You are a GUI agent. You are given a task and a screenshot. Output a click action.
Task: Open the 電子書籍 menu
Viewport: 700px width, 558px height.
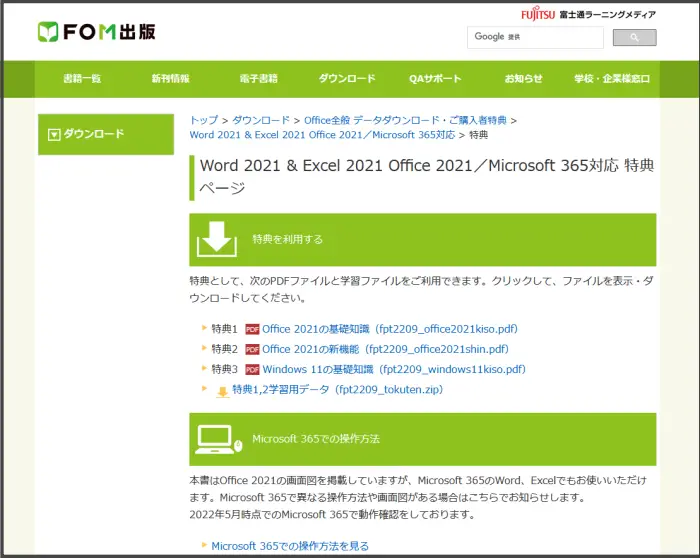click(x=258, y=79)
